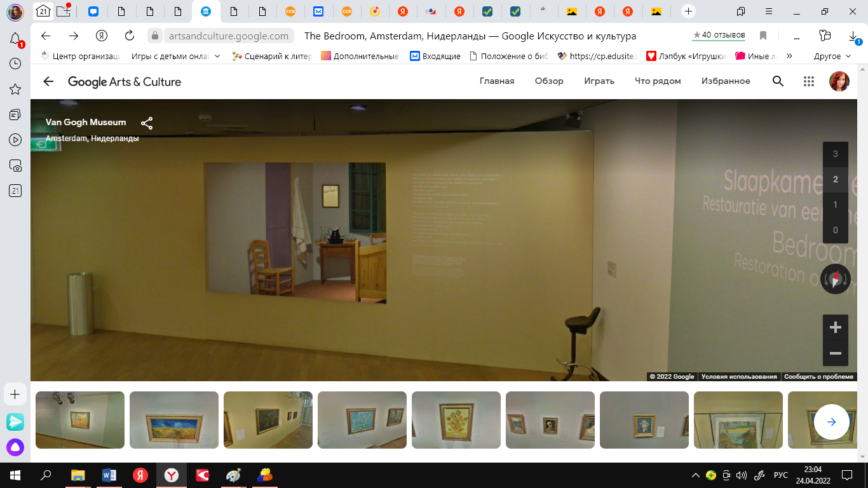
Task: Zoom in the street view with plus
Action: [836, 328]
